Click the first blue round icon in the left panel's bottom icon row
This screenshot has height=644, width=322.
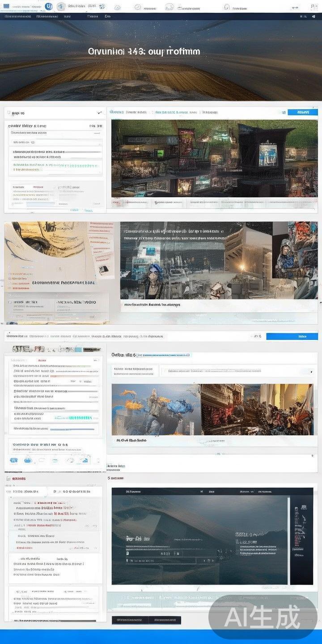tap(14, 460)
